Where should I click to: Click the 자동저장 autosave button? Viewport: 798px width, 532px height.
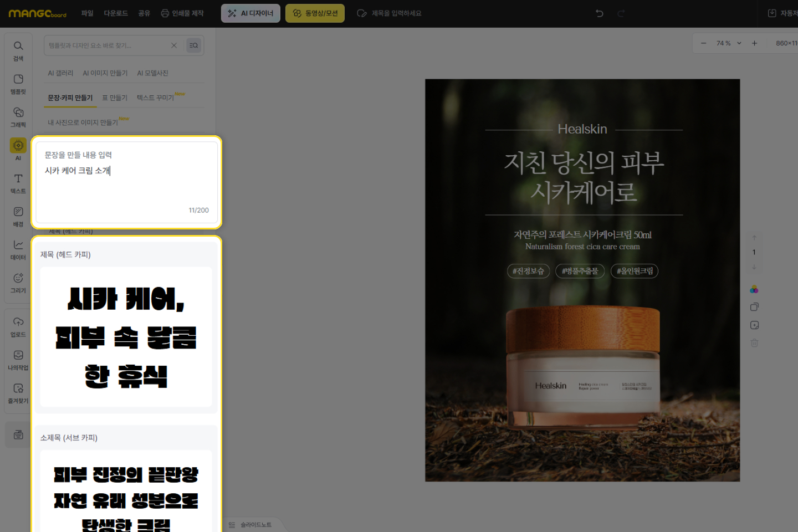point(782,13)
